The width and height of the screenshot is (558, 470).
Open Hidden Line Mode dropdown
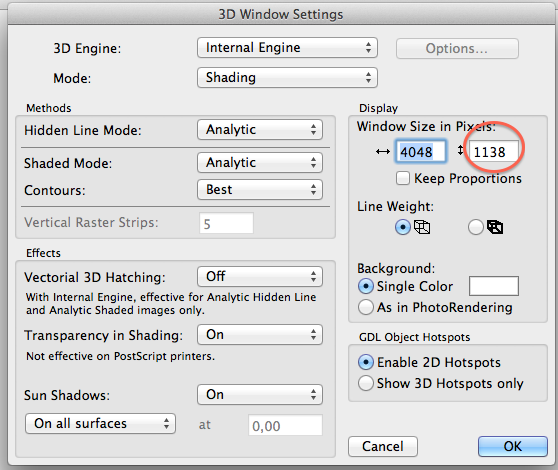pos(260,130)
